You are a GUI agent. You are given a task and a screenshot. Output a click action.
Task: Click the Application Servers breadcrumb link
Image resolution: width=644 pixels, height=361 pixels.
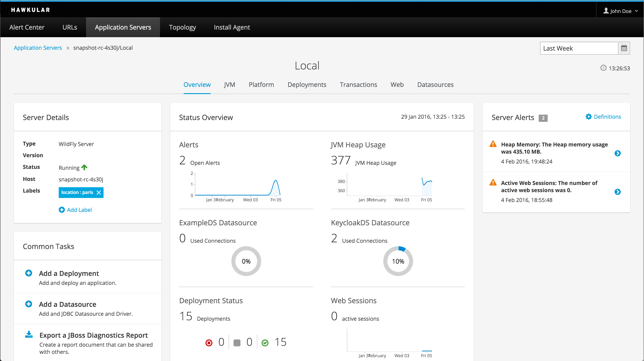coord(38,48)
